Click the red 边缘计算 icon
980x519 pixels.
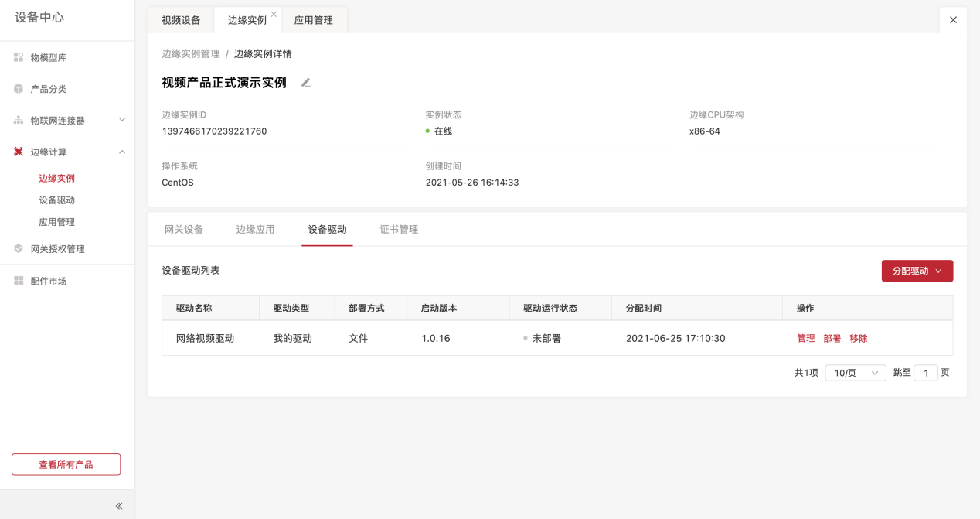coord(19,152)
